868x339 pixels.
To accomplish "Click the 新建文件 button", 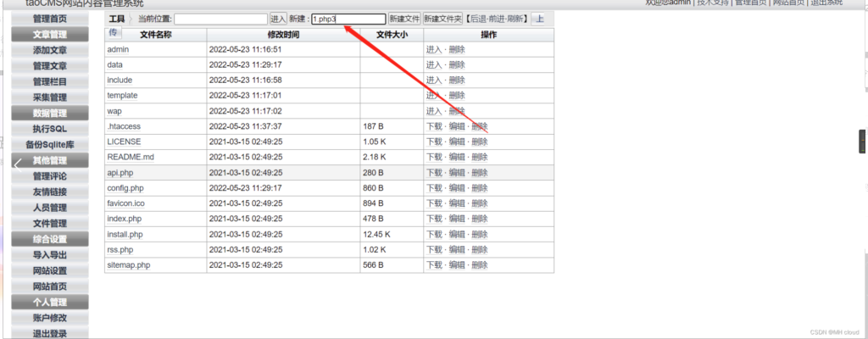I will (x=404, y=18).
